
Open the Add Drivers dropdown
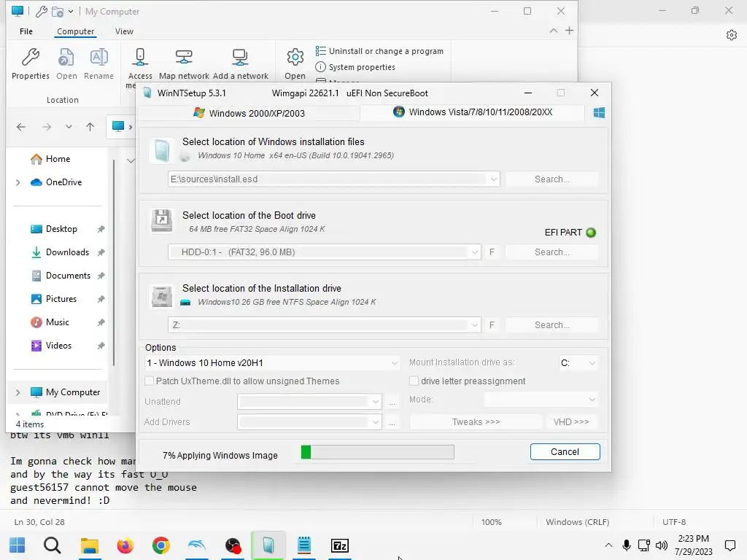pyautogui.click(x=376, y=422)
